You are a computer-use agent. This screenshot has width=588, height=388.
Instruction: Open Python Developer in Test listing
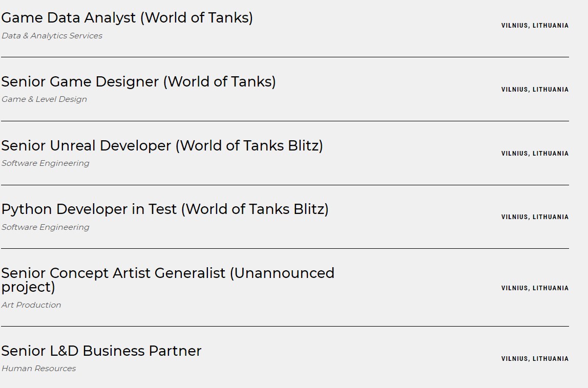tap(165, 209)
